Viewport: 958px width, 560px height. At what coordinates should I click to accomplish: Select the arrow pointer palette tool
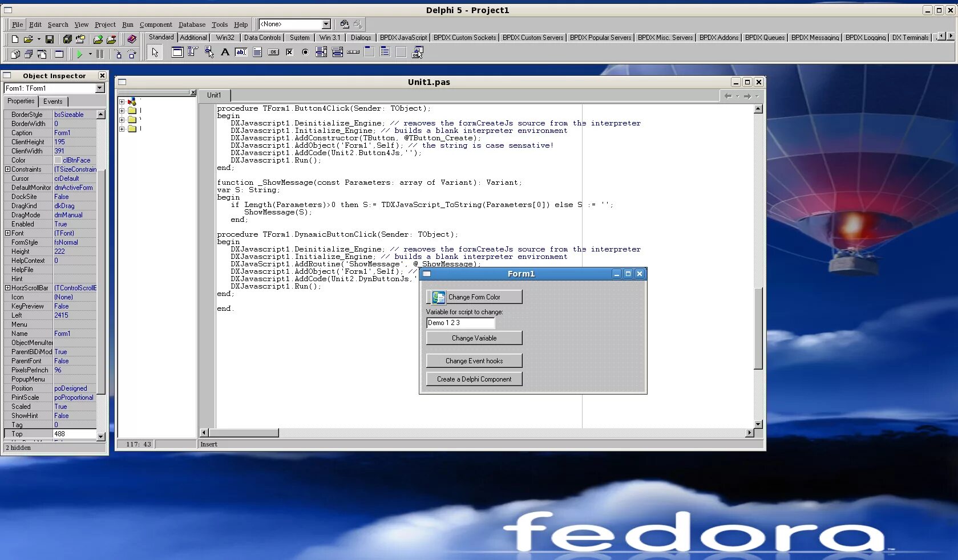pos(155,52)
